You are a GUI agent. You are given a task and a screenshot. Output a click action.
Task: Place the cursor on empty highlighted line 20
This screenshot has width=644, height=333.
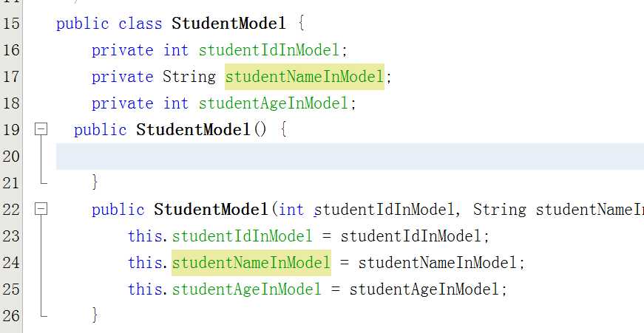350,157
